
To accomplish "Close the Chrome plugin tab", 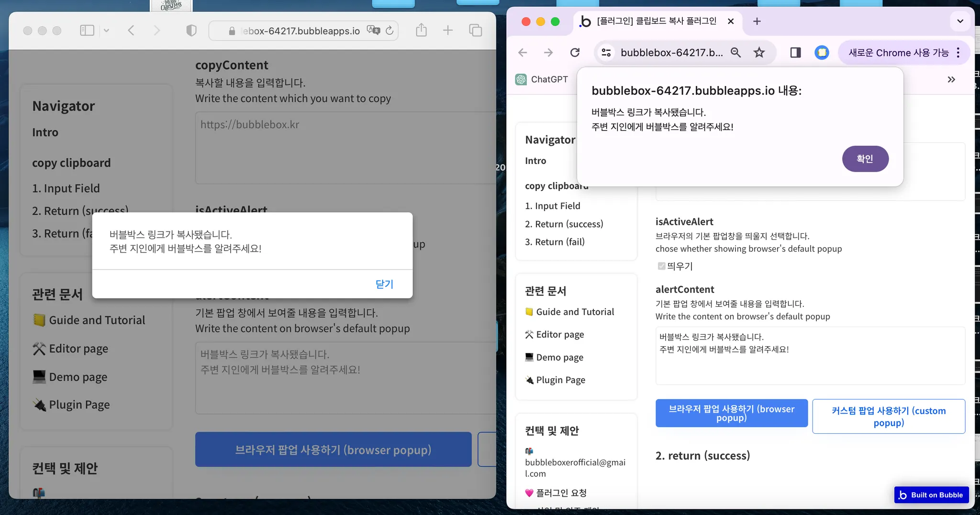I will pyautogui.click(x=731, y=21).
